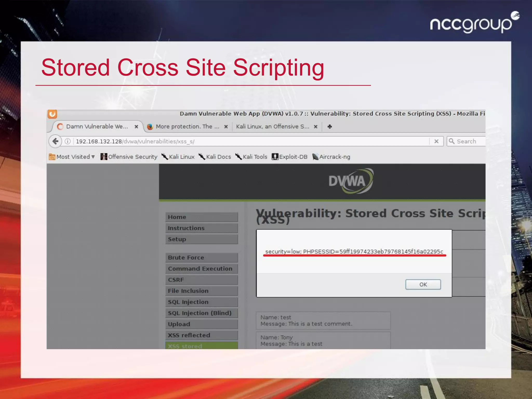Screen dimensions: 532x399
Task: Close the More protection tab
Action: point(226,127)
